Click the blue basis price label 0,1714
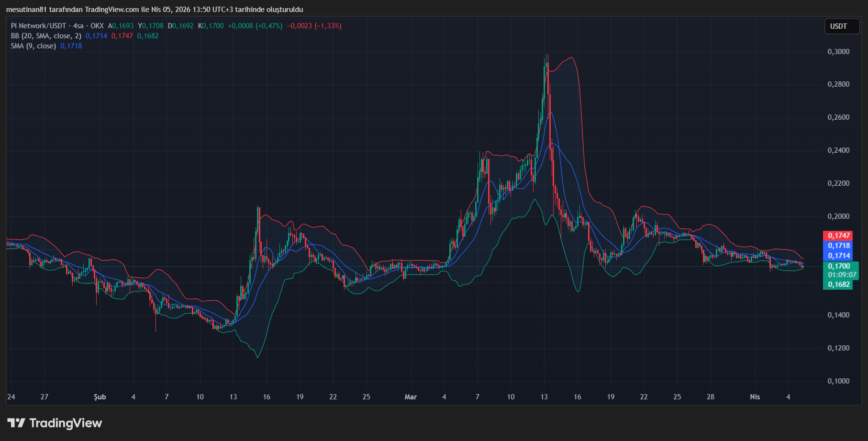Image resolution: width=868 pixels, height=441 pixels. (x=838, y=255)
